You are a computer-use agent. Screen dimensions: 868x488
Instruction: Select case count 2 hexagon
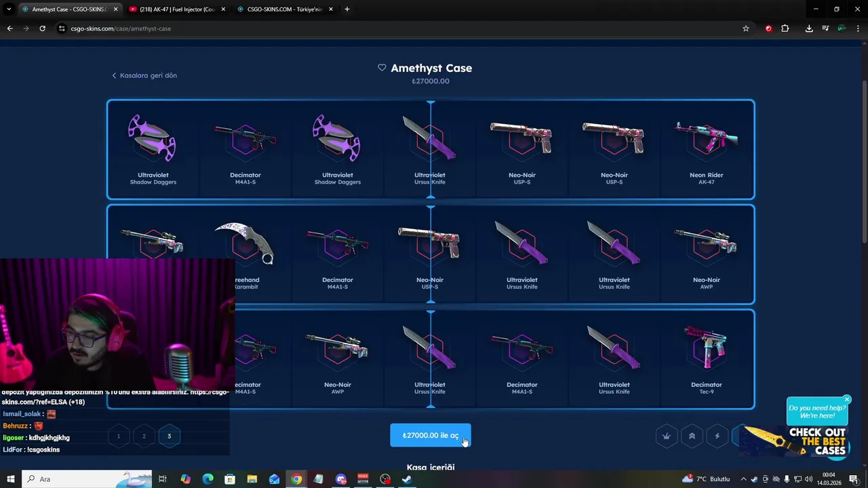tap(144, 436)
